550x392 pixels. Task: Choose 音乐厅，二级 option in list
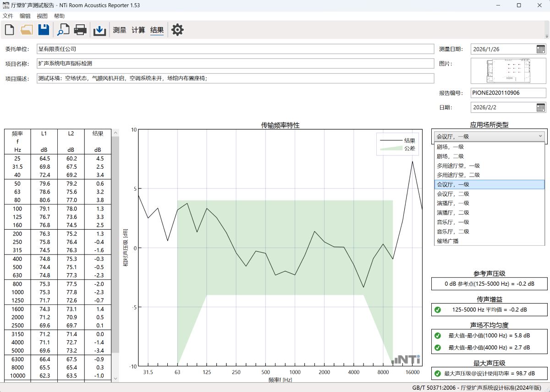point(452,232)
